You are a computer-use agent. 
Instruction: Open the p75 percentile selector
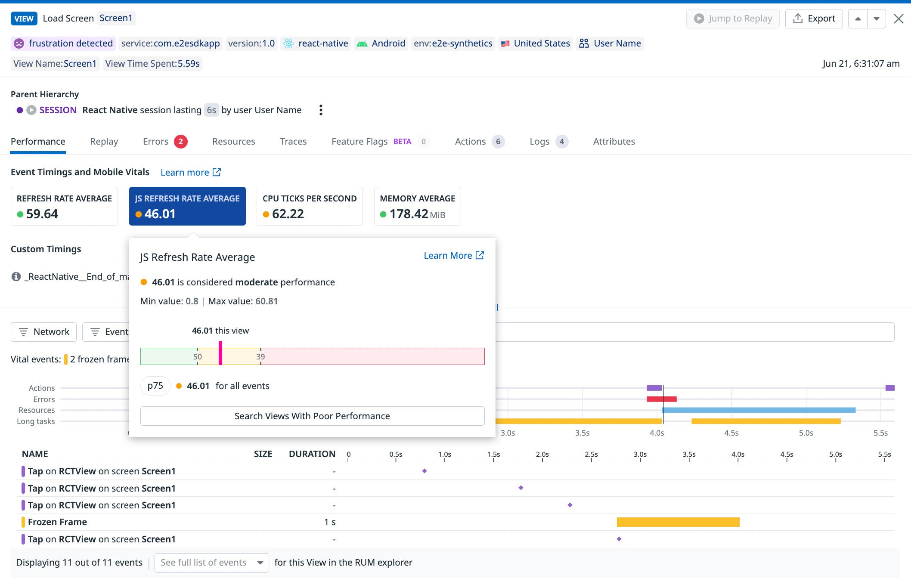pyautogui.click(x=155, y=386)
